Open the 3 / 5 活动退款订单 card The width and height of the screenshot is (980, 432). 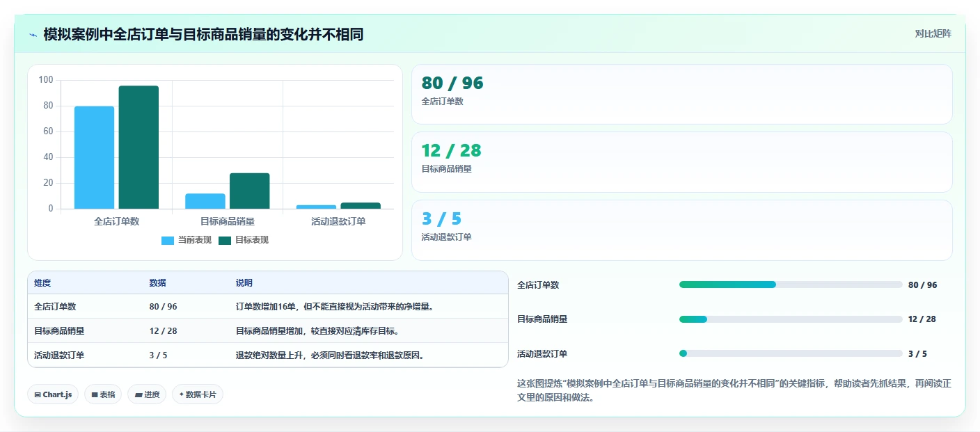coord(681,230)
